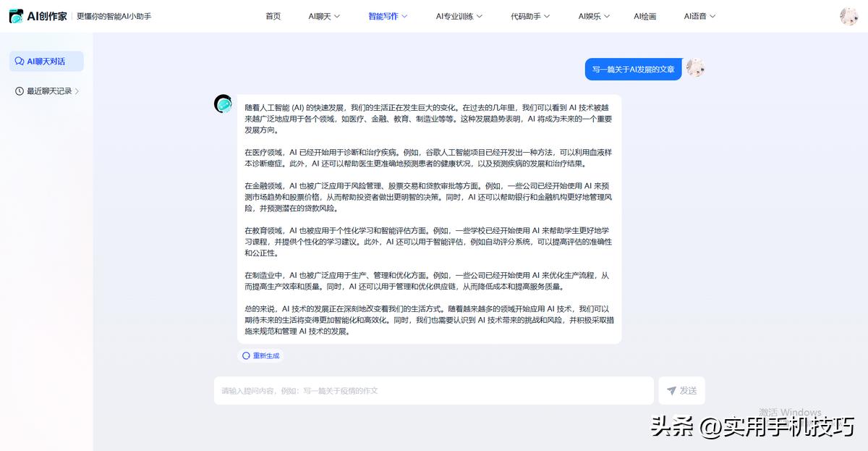
Task: Expand the AI语音 dropdown
Action: (x=698, y=15)
